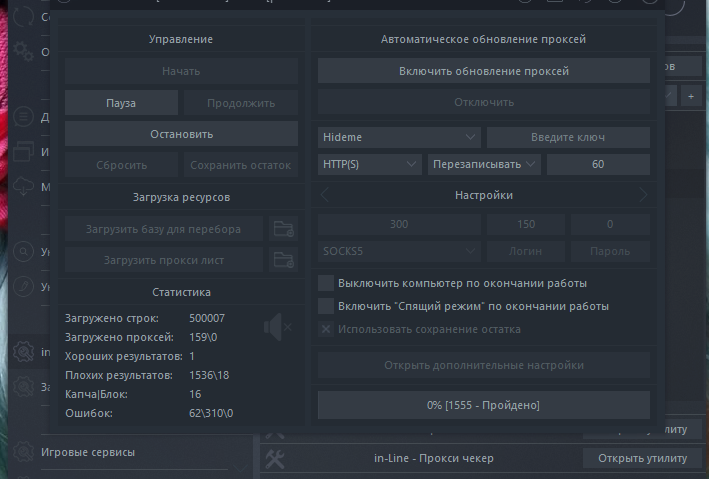Click the right arrow in Настройки header
This screenshot has height=479, width=709.
pos(643,195)
